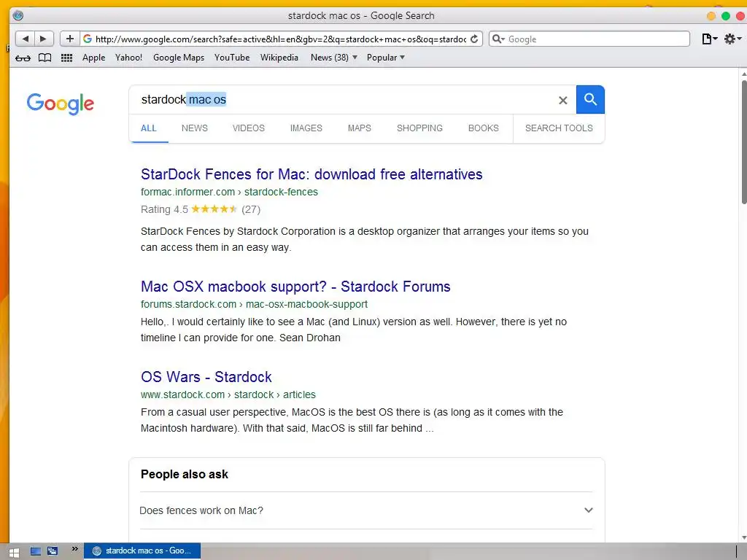This screenshot has height=560, width=747.
Task: Open 'Mac OSX macbook support?' result
Action: [x=295, y=287]
